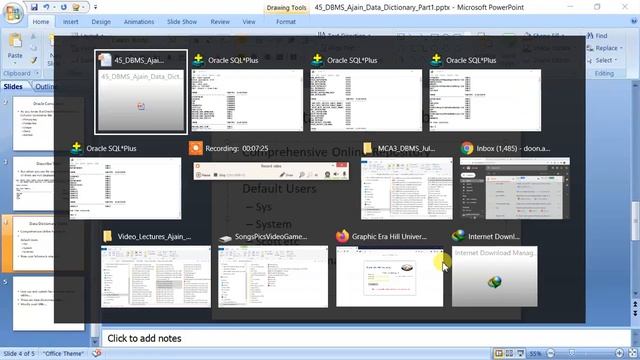The image size is (640, 360).
Task: Expand the Clipboard group dialog launcher
Action: (37, 73)
